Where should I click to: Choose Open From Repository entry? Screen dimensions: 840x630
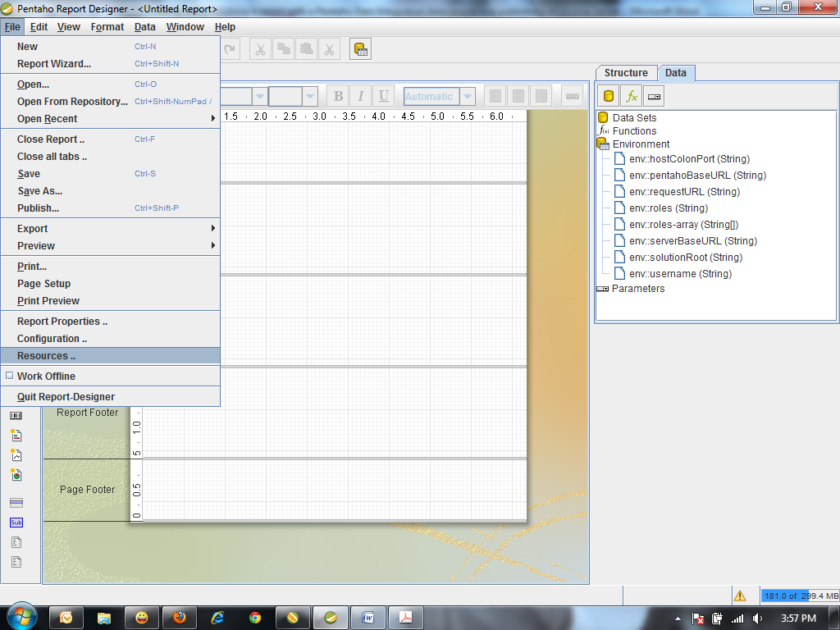pyautogui.click(x=110, y=101)
